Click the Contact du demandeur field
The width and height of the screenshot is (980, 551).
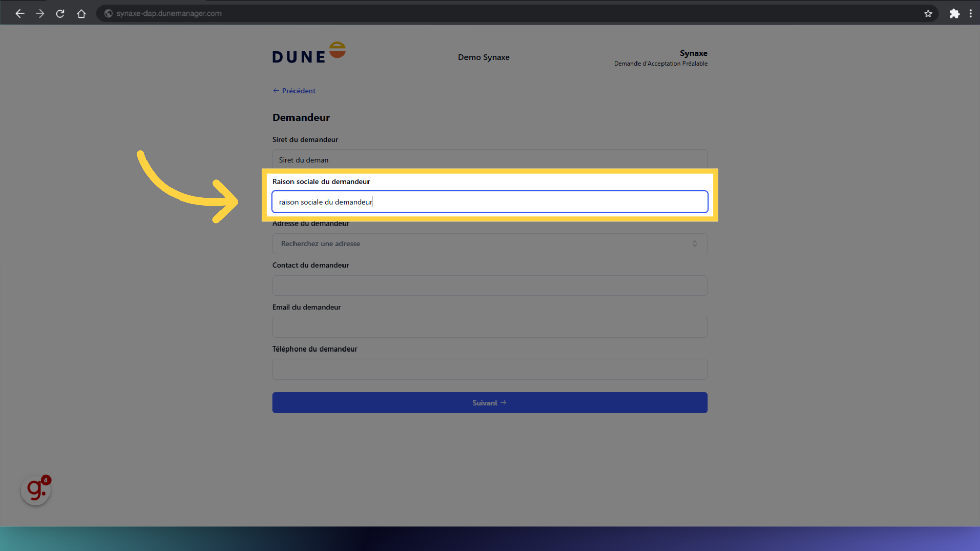(489, 286)
